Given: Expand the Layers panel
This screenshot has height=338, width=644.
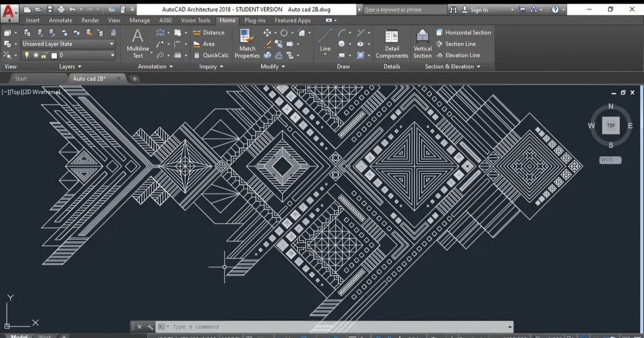Looking at the screenshot, I should click(70, 66).
